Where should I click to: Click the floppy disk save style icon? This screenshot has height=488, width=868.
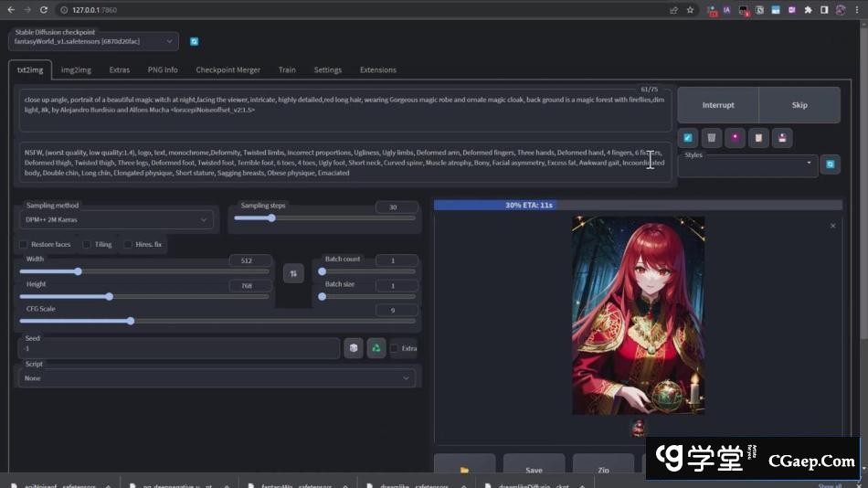coord(781,138)
